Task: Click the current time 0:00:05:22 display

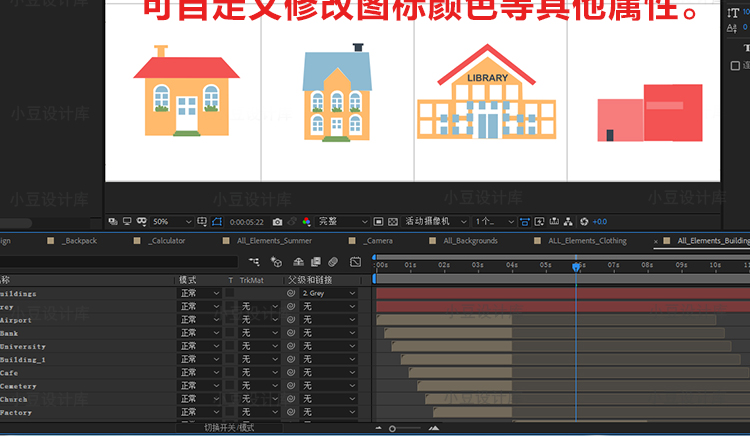Action: point(246,222)
